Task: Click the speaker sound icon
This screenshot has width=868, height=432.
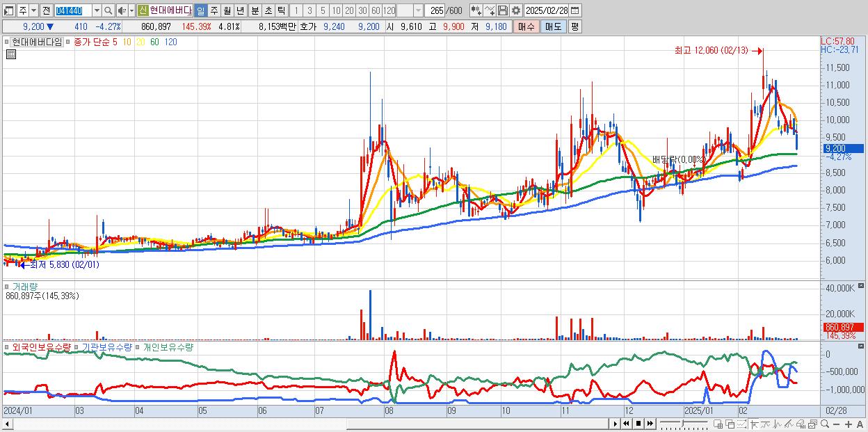Action: point(122,10)
